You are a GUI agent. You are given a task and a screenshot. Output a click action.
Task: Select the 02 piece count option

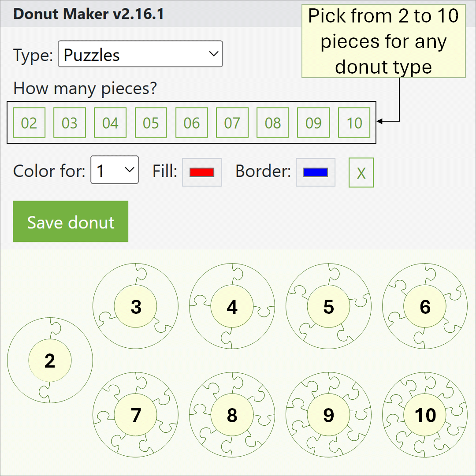(29, 123)
